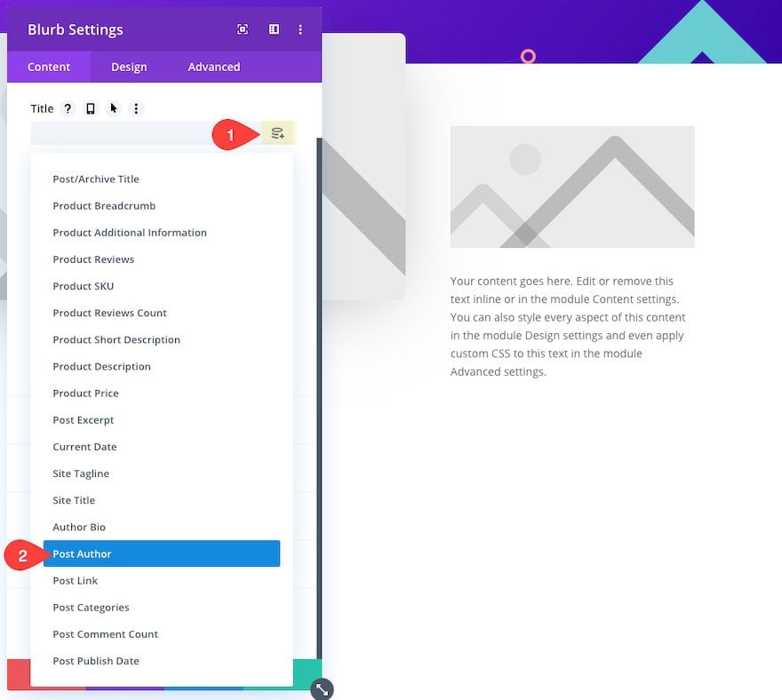The width and height of the screenshot is (782, 700).
Task: Switch to the Content tab
Action: [x=49, y=67]
